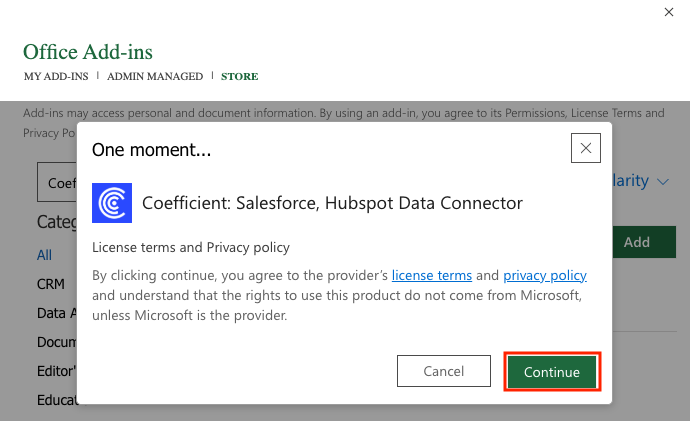
Task: Expand the sort by popularity dropdown chevron
Action: pos(663,181)
